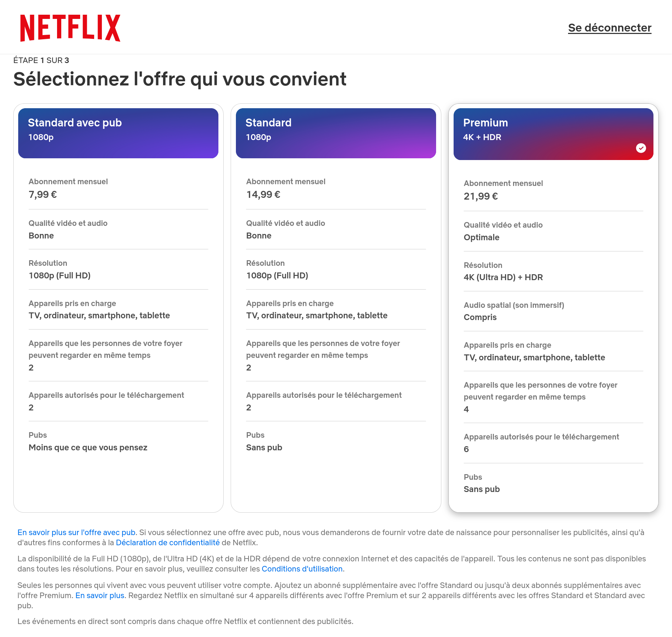
Task: Click the Premium Audio spatial Compris row
Action: coord(553,311)
